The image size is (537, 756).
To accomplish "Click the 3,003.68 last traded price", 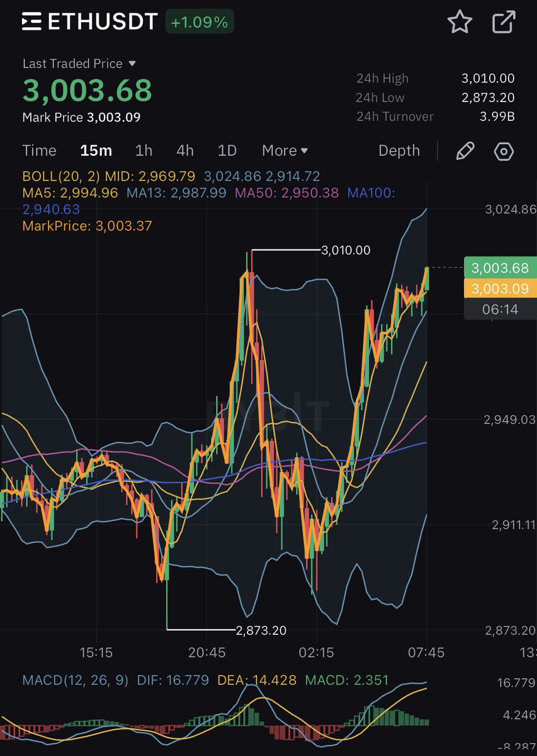I will tap(88, 90).
